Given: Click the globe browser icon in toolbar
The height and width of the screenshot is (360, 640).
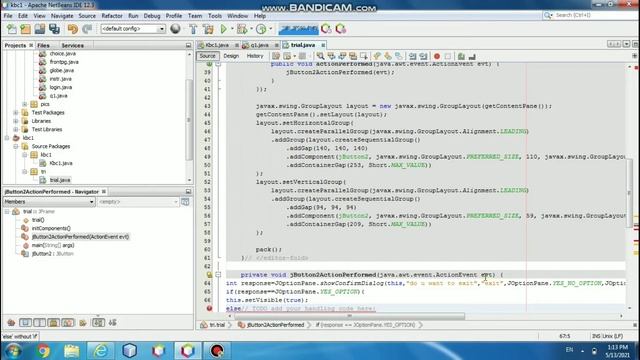Looking at the screenshot, I should tap(175, 29).
